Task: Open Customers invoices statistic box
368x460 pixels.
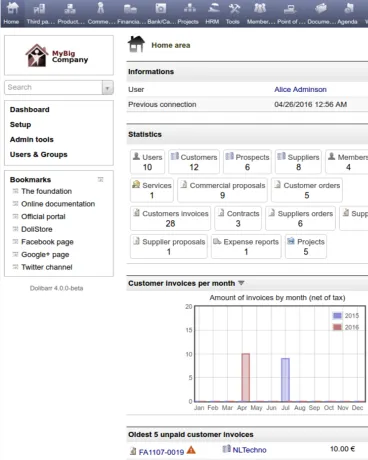Action: (170, 218)
